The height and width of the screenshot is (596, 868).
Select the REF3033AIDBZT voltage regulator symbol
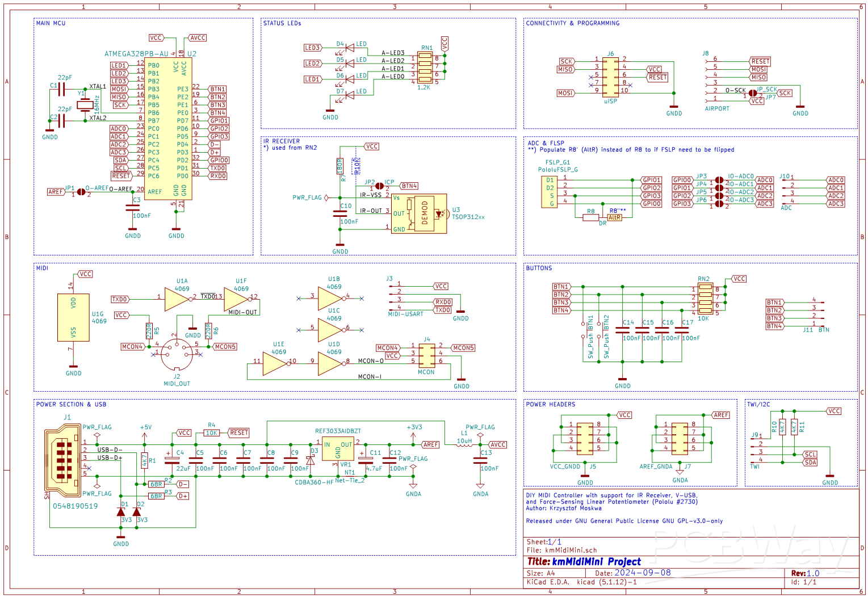point(337,448)
